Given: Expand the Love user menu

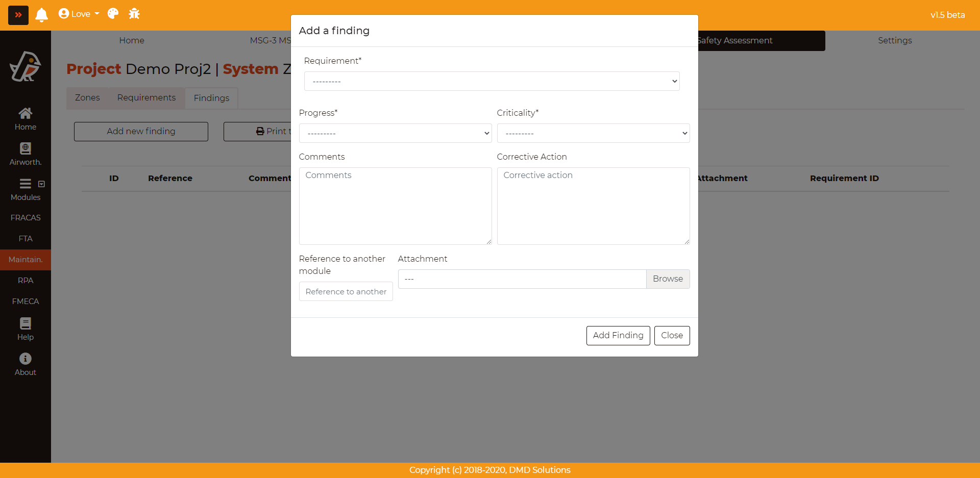Looking at the screenshot, I should (79, 14).
